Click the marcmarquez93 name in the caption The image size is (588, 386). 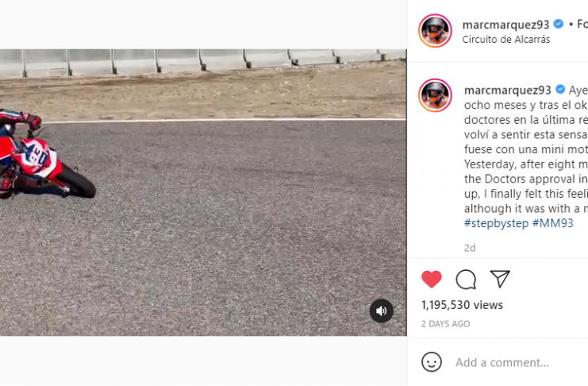tap(507, 90)
